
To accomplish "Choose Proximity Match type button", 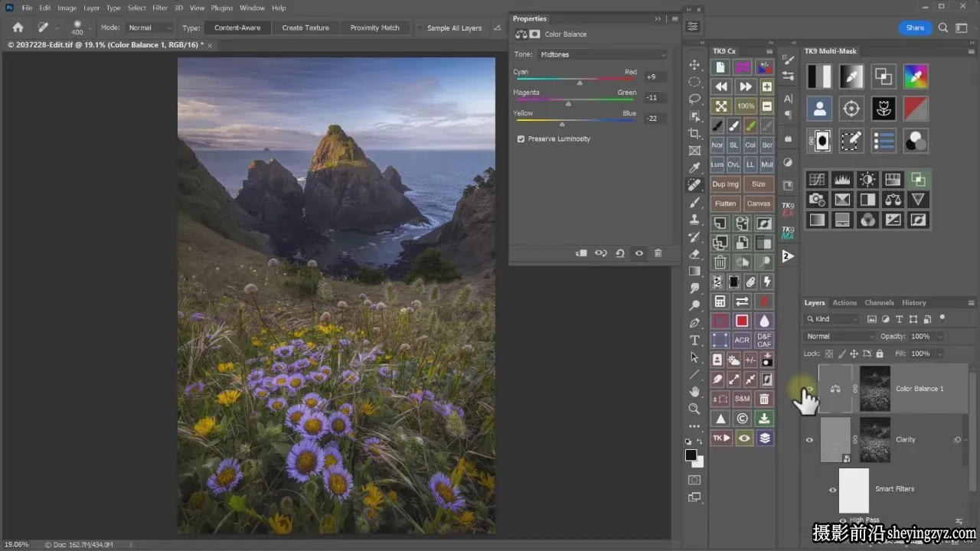I will pos(374,28).
